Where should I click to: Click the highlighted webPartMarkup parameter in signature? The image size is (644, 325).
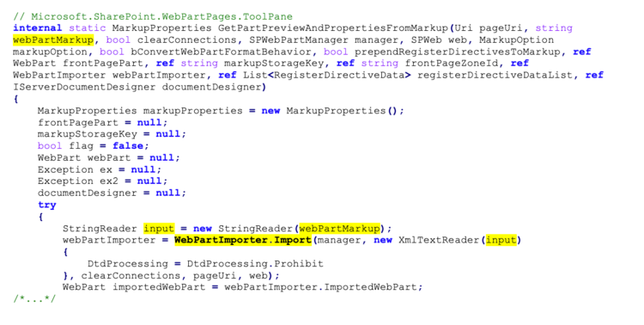[53, 40]
